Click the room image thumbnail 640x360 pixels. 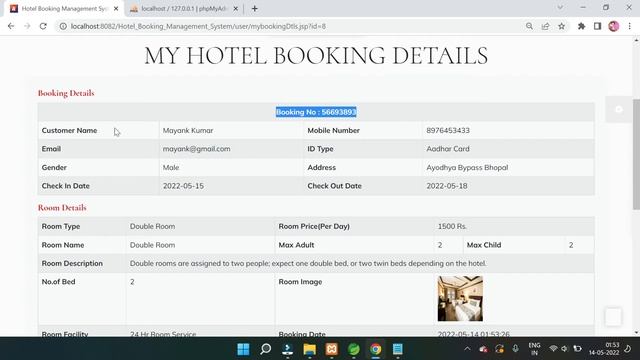point(460,298)
